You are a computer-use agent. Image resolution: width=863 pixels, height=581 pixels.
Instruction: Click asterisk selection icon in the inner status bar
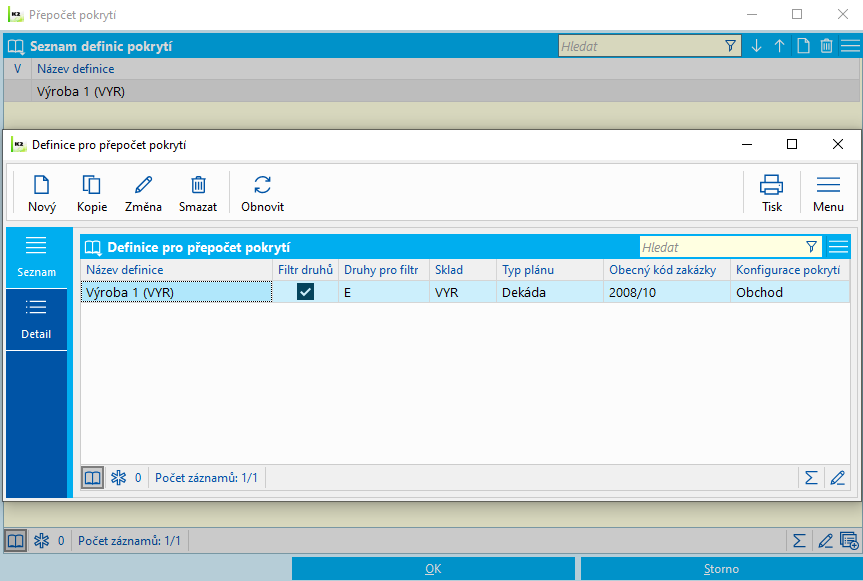point(118,478)
